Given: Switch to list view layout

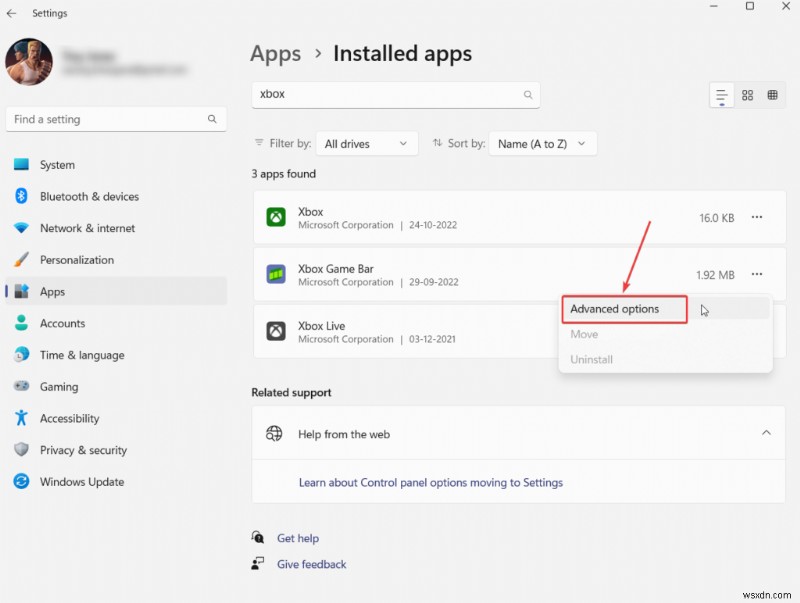Looking at the screenshot, I should point(721,95).
